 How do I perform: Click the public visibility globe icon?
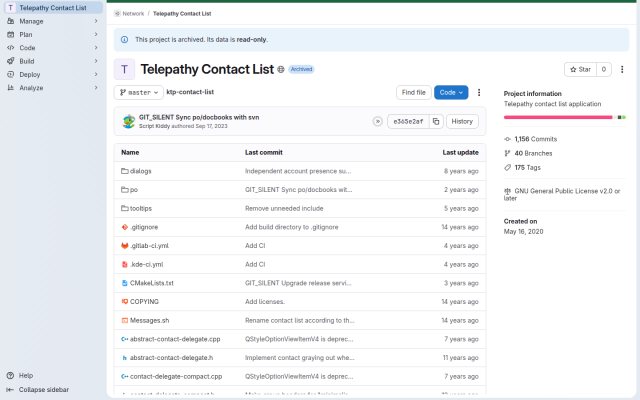[281, 69]
